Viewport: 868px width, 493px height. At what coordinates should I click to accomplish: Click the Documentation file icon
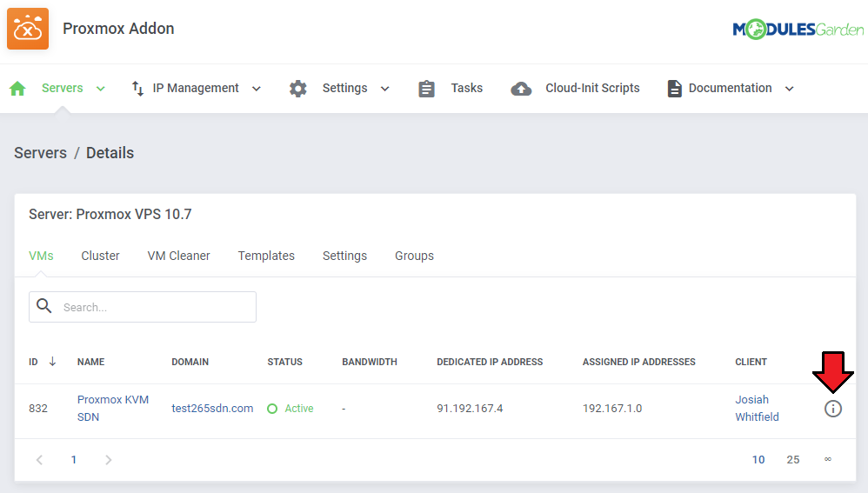point(674,89)
